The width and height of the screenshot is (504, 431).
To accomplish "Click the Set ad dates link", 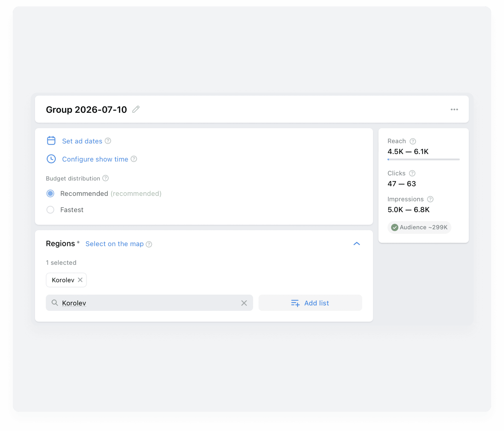I will 82,141.
